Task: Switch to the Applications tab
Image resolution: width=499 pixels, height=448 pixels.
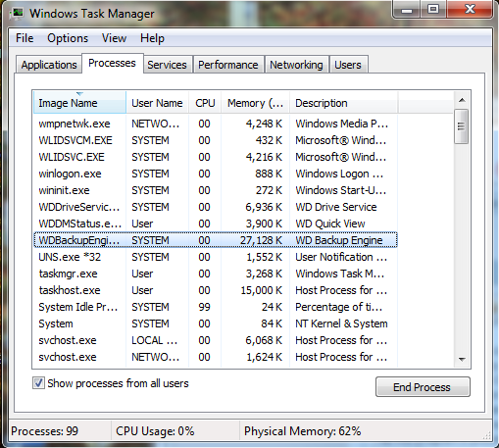Action: coord(49,65)
